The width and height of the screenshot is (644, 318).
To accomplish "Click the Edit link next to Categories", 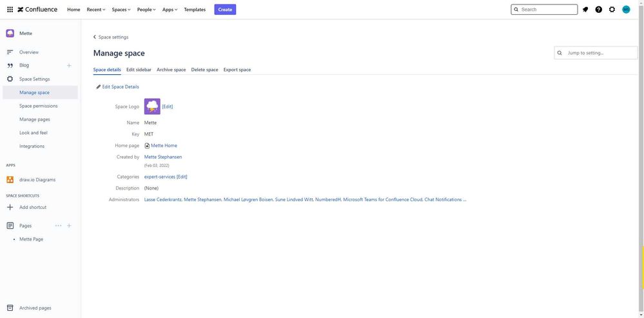I will [x=182, y=177].
